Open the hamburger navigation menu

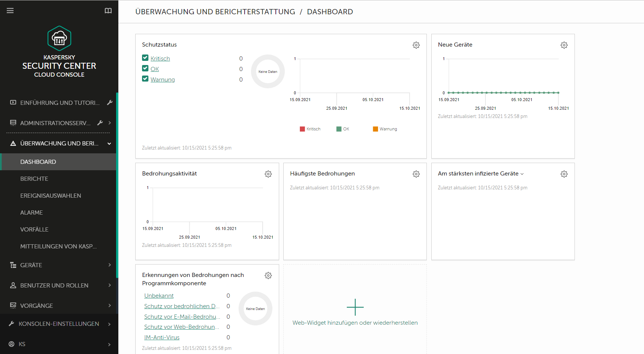(10, 10)
